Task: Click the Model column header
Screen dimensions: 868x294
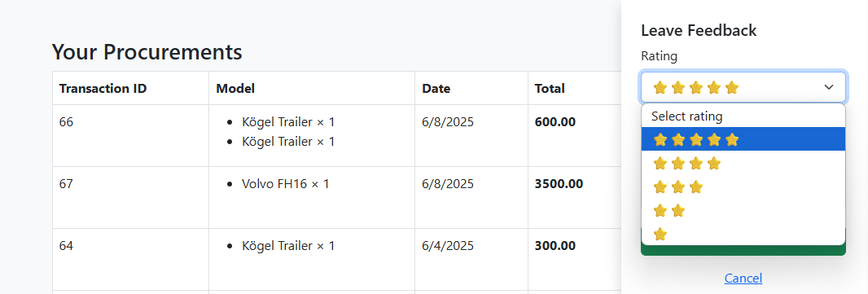Action: [235, 88]
